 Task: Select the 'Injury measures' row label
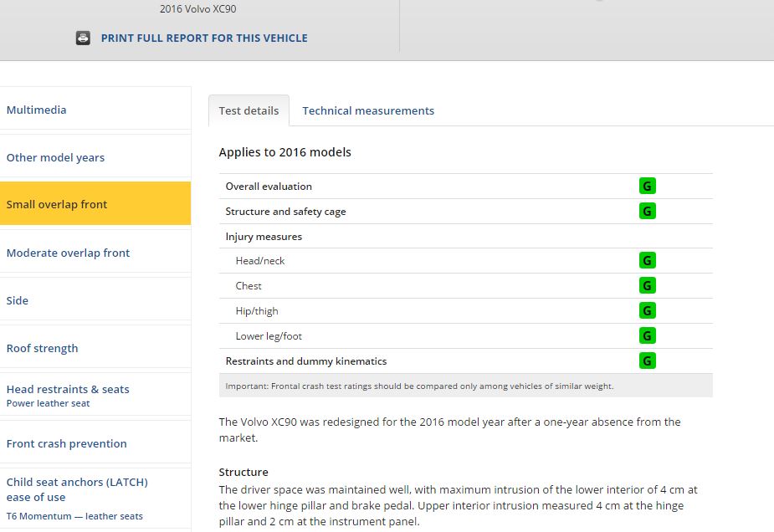point(264,237)
